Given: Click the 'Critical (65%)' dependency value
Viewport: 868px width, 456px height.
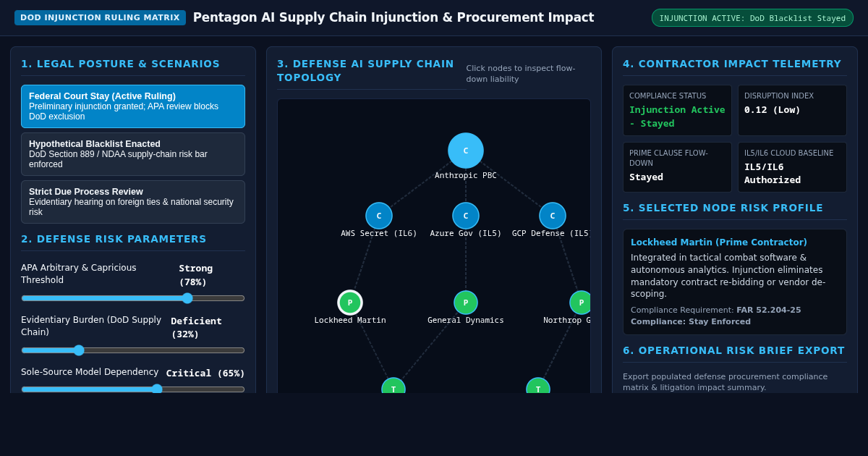Looking at the screenshot, I should [205, 373].
